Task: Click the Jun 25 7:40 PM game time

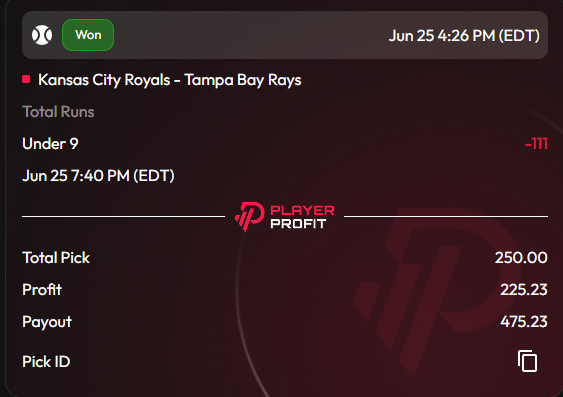Action: point(98,176)
